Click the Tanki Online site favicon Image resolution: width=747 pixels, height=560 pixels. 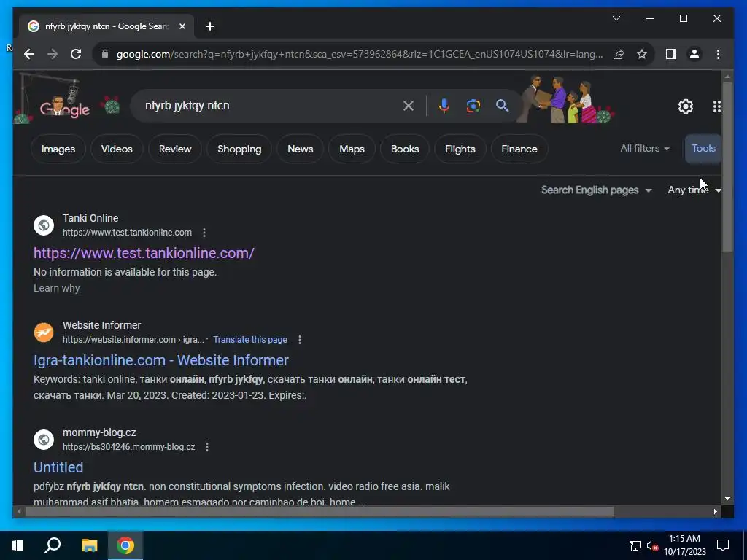coord(44,225)
